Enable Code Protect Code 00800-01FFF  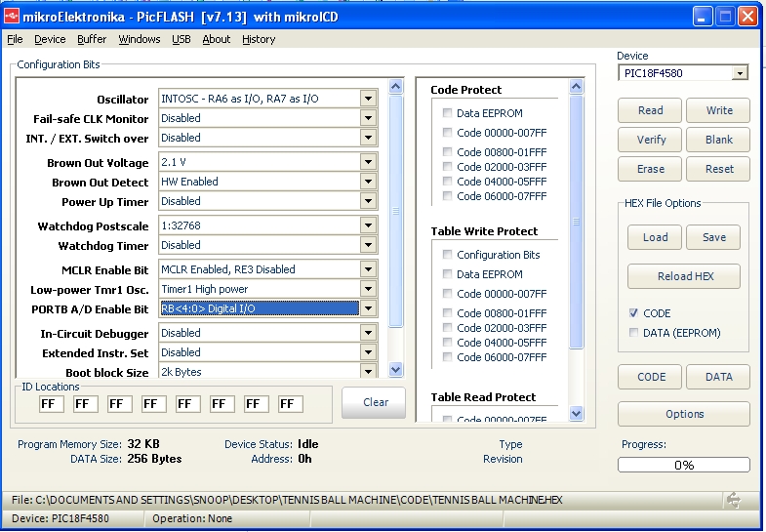tap(447, 151)
